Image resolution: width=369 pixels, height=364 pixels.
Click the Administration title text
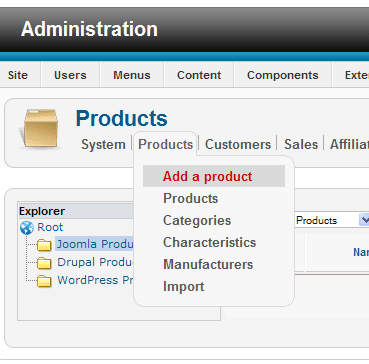tap(89, 29)
